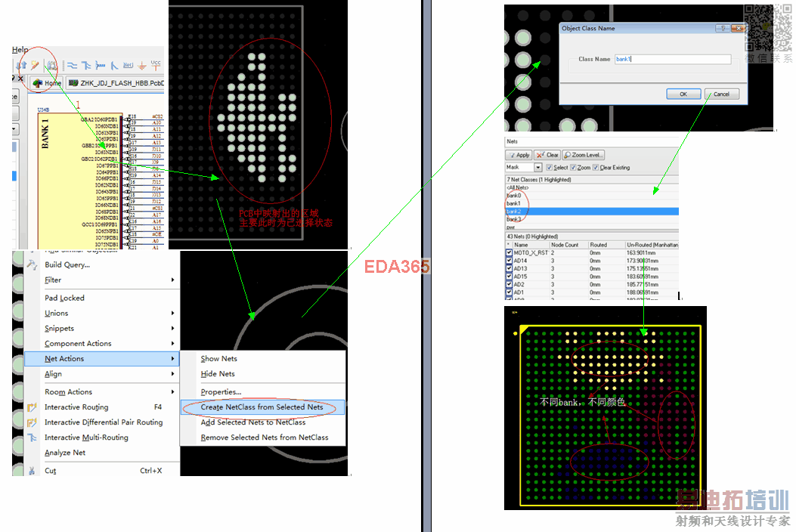Screen dimensions: 796x532
Task: Select the Place Net Label tool icon
Action: coord(128,66)
